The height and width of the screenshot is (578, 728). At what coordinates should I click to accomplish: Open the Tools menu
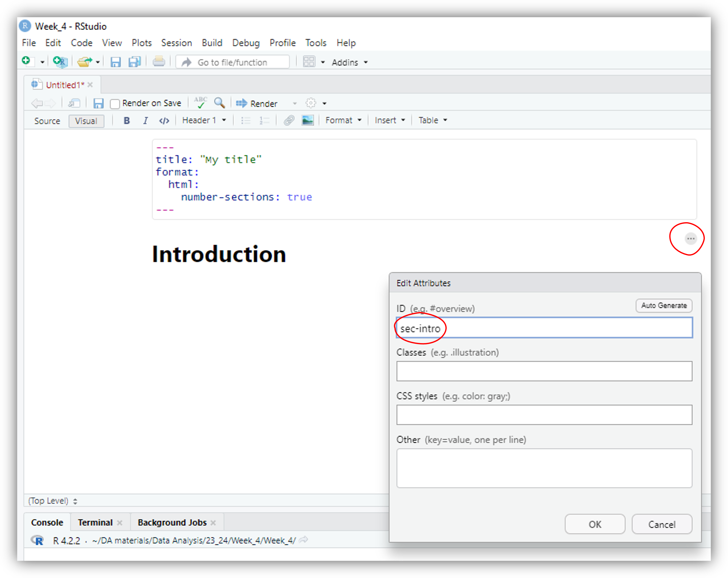[x=316, y=43]
